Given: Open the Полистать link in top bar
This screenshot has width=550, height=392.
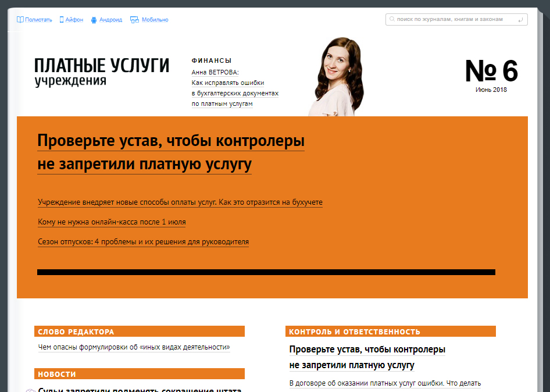Looking at the screenshot, I should coord(39,20).
